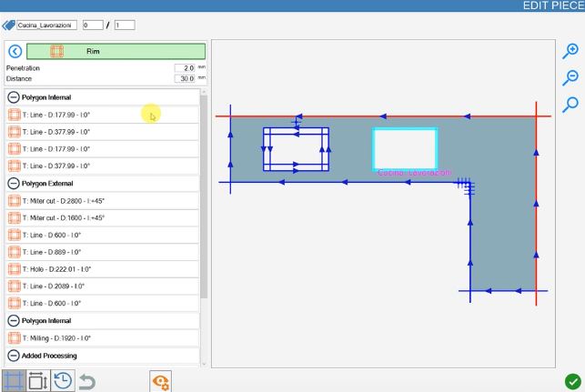Click rim icon of Hole D:222.01 row

[15, 269]
